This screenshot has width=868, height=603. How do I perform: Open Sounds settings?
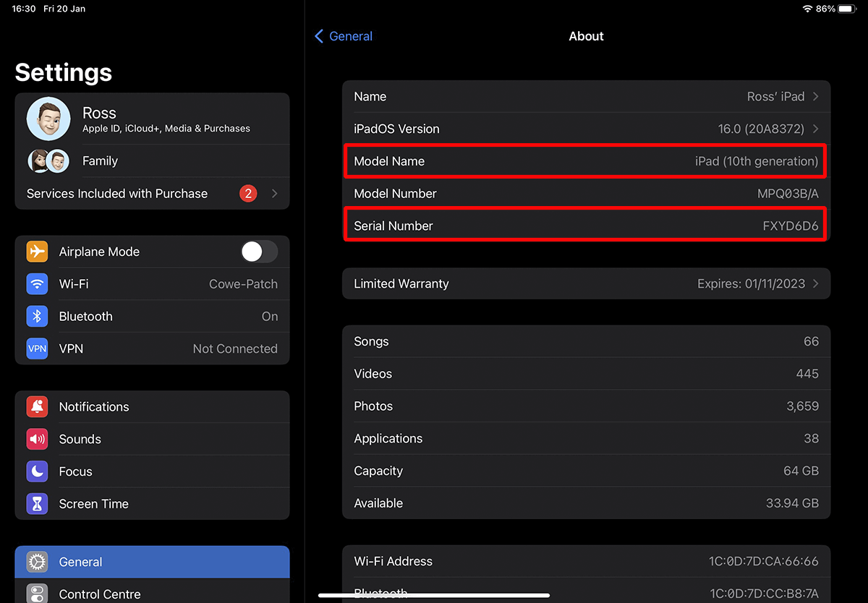[x=152, y=439]
